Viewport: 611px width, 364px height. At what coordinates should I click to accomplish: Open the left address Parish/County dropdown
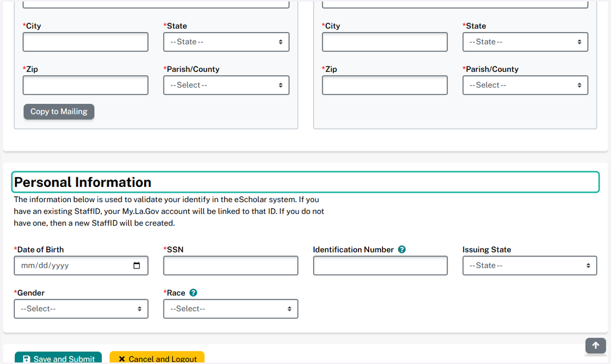(226, 85)
